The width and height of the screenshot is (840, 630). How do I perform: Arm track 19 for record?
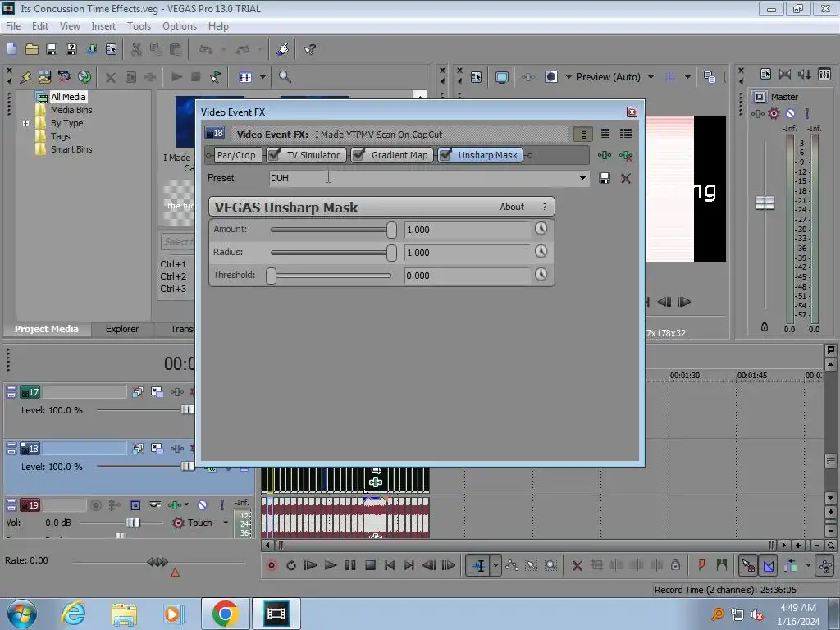pos(96,504)
